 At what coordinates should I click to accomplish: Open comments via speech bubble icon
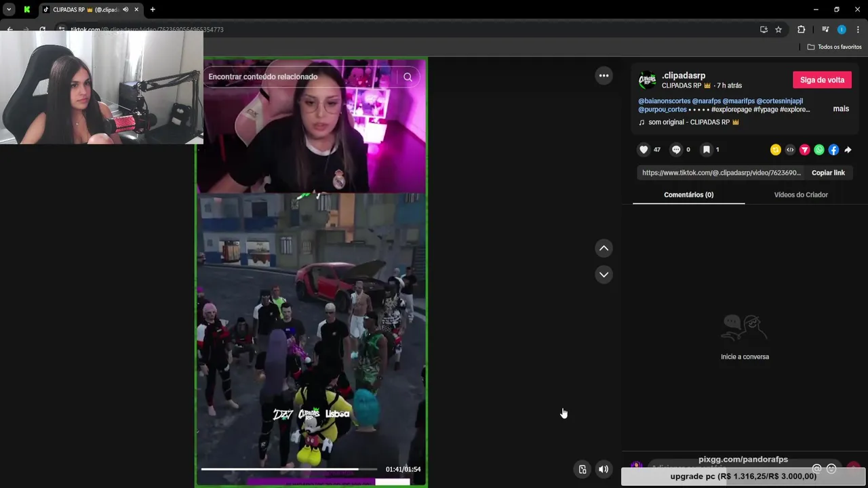click(676, 150)
